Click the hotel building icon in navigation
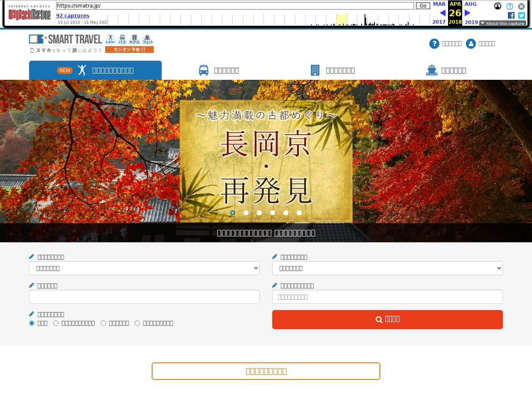Screen dimensions: 532x399 coord(315,70)
